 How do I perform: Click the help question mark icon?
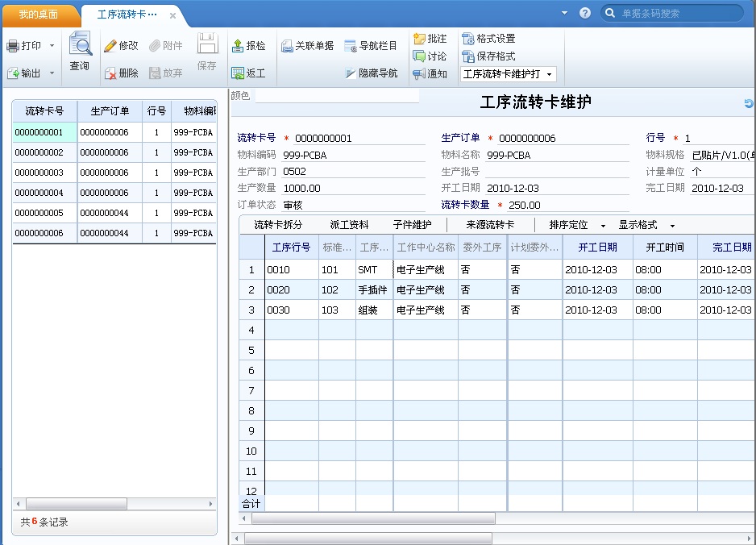click(x=585, y=13)
